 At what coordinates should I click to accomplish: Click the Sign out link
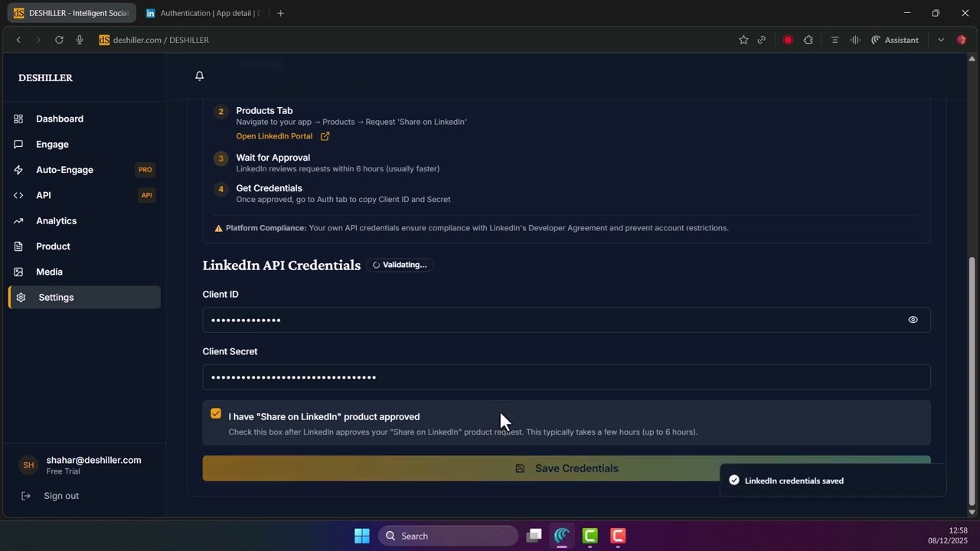(x=61, y=496)
